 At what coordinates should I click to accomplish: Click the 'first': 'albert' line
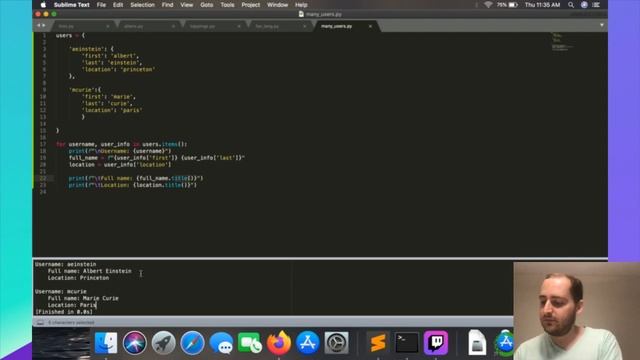point(111,56)
